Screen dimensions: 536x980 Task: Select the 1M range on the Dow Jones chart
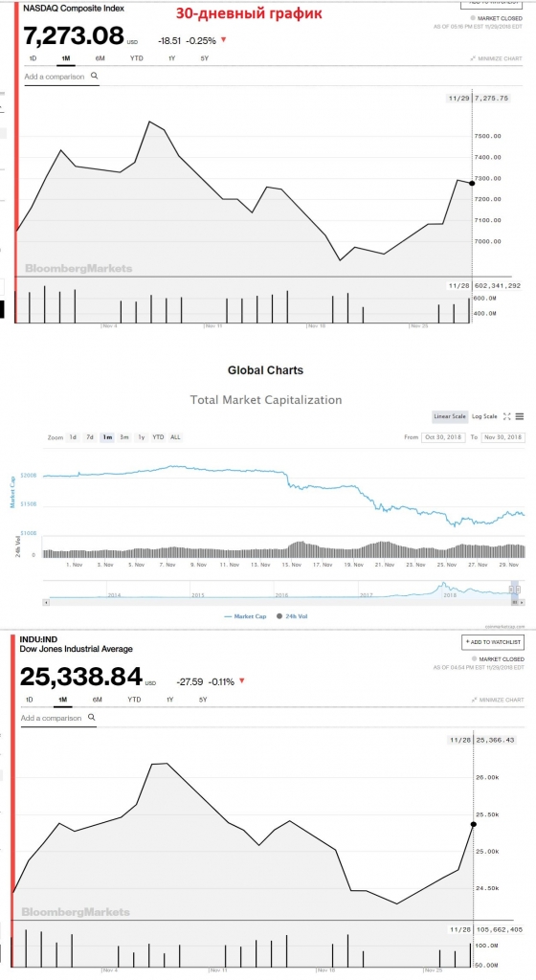(x=62, y=700)
